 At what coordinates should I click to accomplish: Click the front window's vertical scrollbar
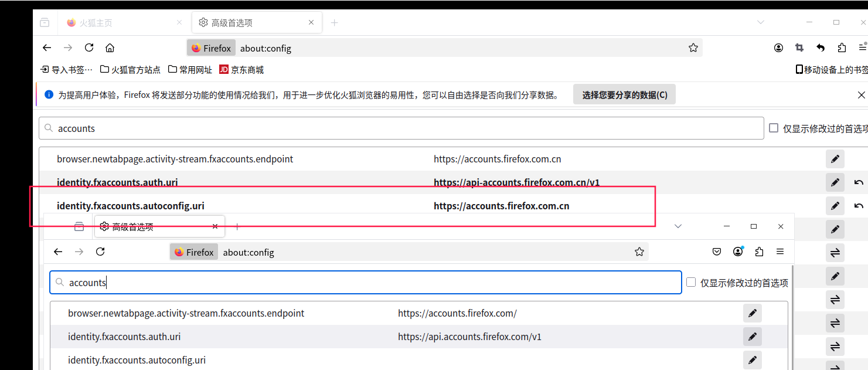791,317
